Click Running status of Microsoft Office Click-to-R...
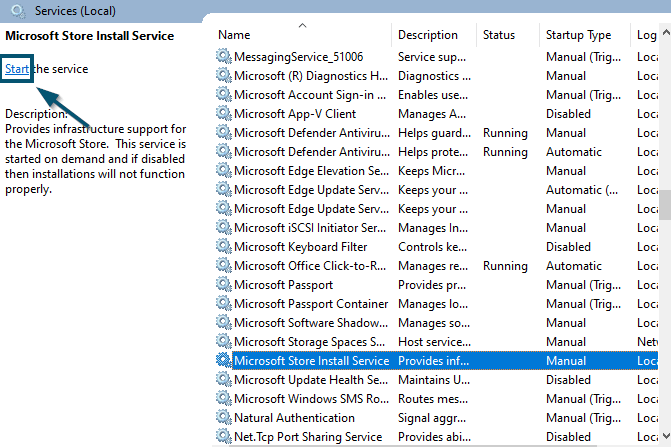The image size is (671, 447). tap(505, 266)
